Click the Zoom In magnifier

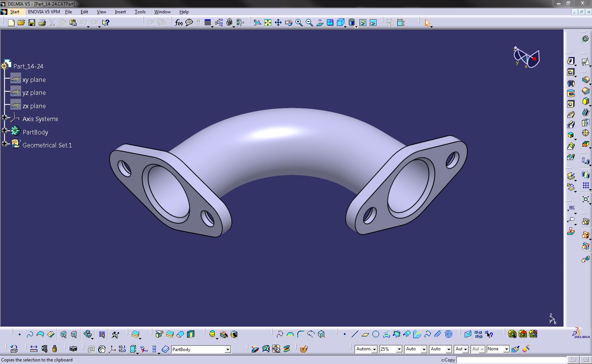299,23
